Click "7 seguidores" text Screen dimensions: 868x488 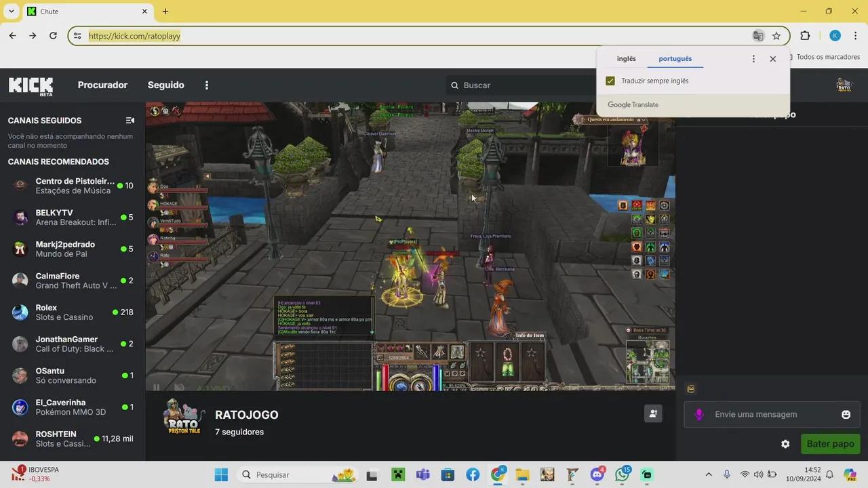point(239,432)
